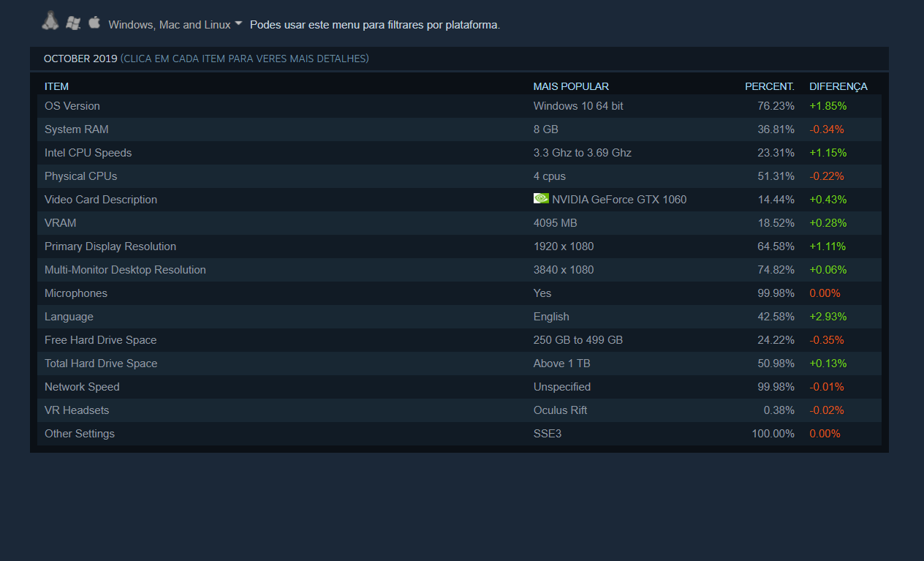Open Multi-Monitor Desktop Resolution item
The image size is (924, 561).
pos(459,270)
